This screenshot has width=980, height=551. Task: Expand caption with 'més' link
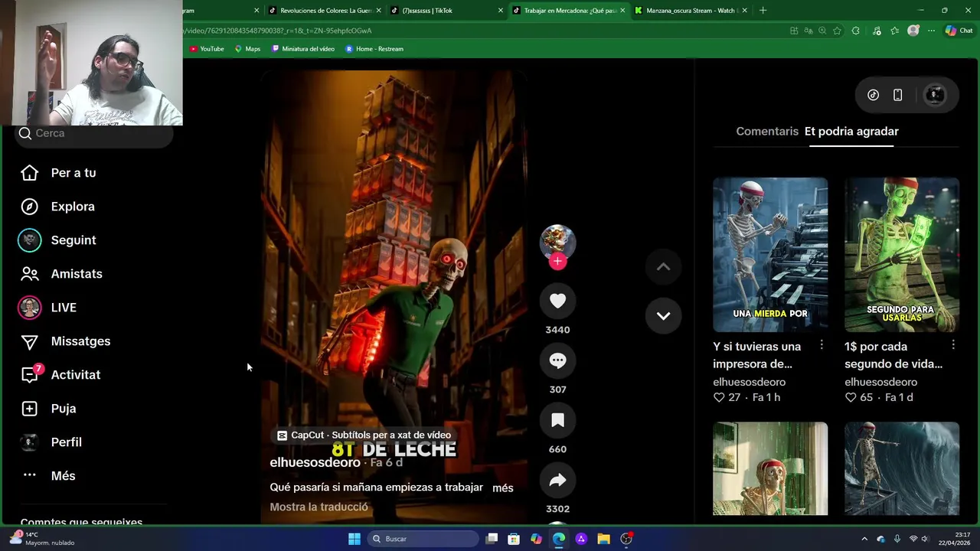coord(503,488)
